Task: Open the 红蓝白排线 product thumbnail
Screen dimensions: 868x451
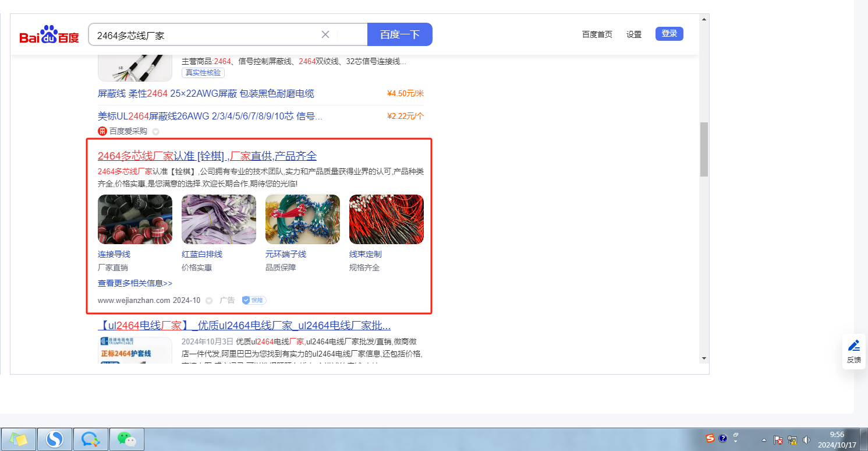Action: tap(219, 219)
